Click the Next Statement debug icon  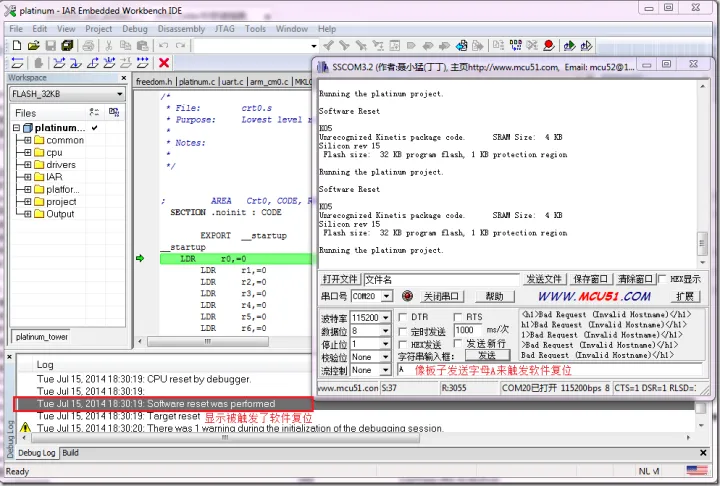[109, 62]
